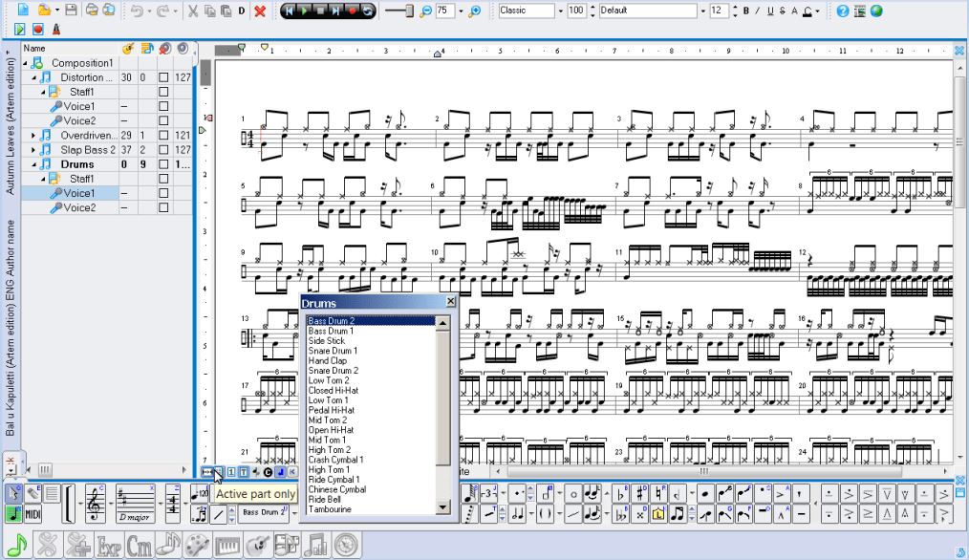The width and height of the screenshot is (969, 560).
Task: Zoom in with the plus magnifier
Action: coord(474,11)
